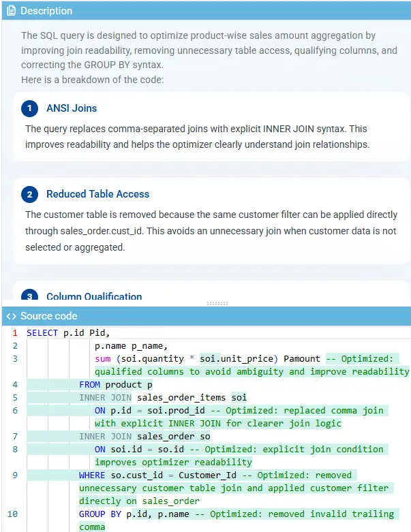Image resolution: width=411 pixels, height=532 pixels.
Task: Click the Description panel header title
Action: point(46,10)
